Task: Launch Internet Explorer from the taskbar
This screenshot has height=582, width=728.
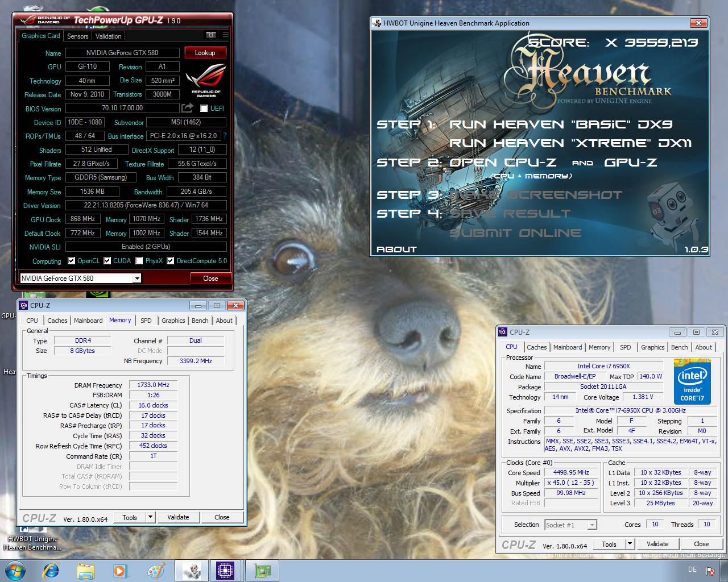Action: click(x=51, y=570)
